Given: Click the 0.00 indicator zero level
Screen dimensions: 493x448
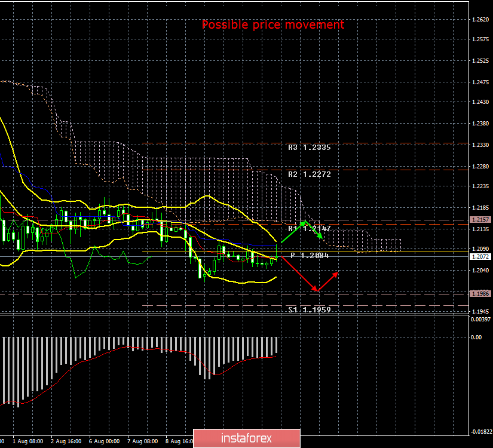Looking at the screenshot, I should [x=476, y=337].
